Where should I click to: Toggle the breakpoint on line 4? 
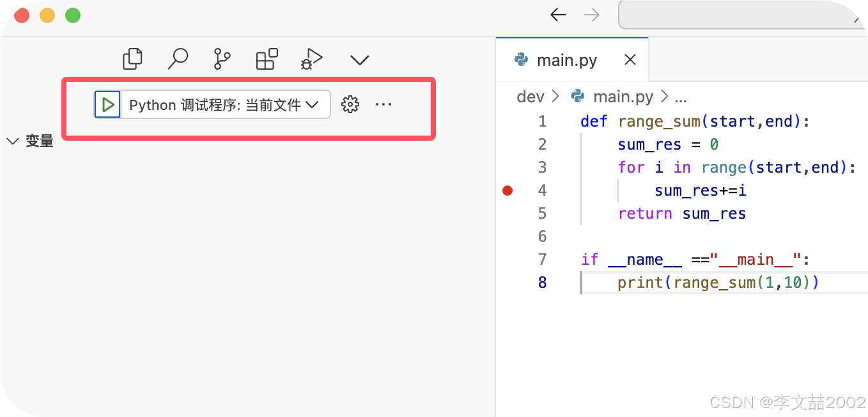pos(507,190)
